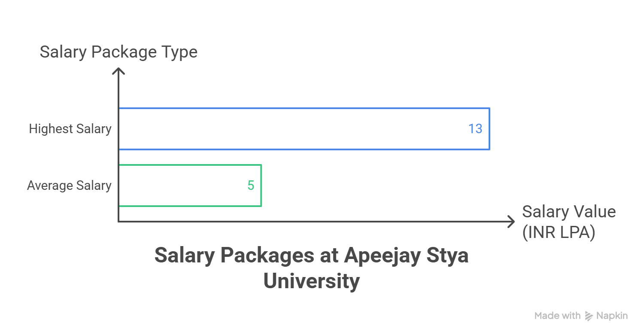Viewport: 644px width, 335px height.
Task: Select the "(INR LPA)" unit text
Action: [559, 233]
